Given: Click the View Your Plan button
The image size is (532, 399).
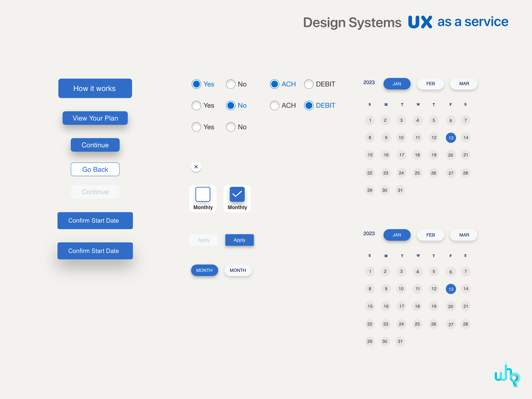Looking at the screenshot, I should tap(95, 118).
